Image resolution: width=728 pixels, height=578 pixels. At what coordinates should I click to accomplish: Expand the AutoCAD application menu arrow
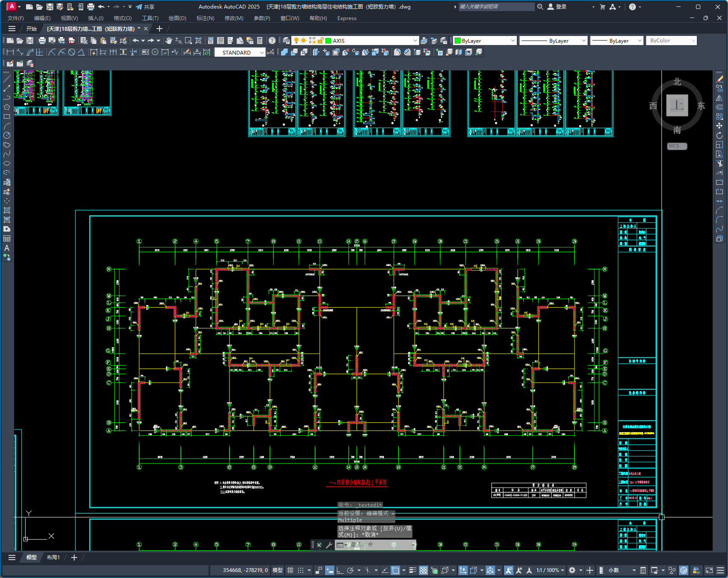[x=19, y=7]
